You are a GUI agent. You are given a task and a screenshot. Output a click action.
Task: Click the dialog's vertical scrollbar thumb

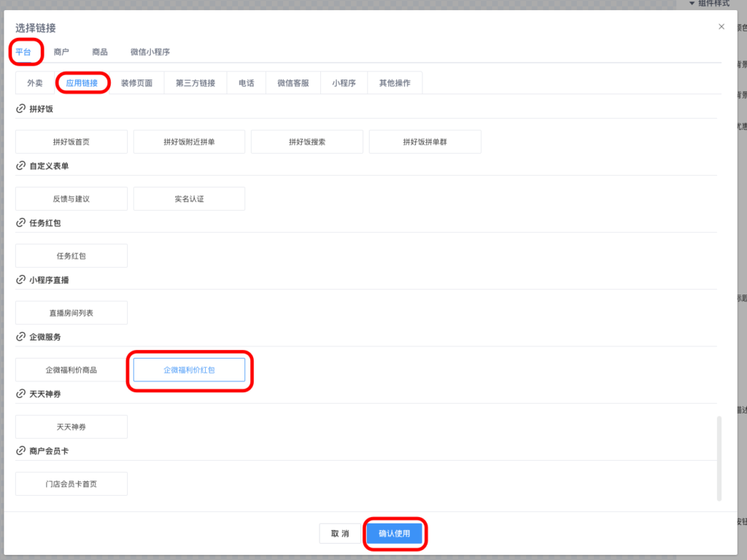[x=719, y=458]
